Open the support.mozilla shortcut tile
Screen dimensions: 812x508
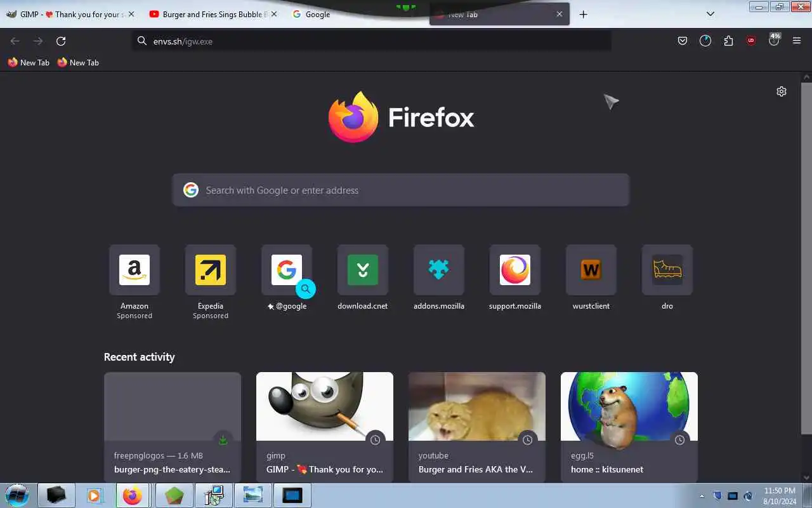515,277
